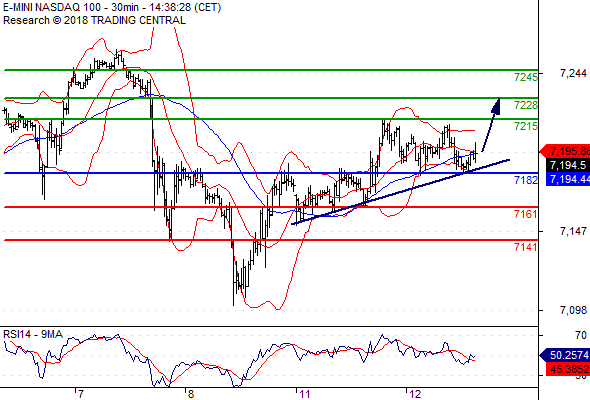Click the blue 7,194.44 price tag
590x400 pixels.
(x=568, y=179)
